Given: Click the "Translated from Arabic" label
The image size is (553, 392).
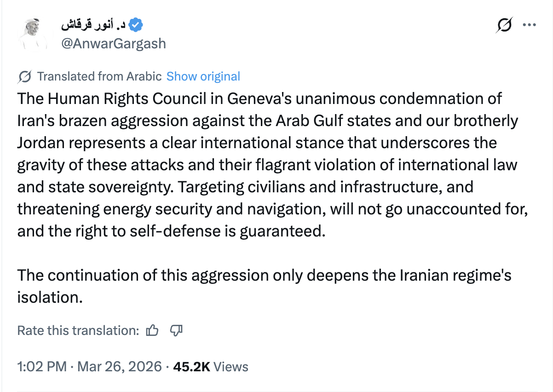Looking at the screenshot, I should point(99,76).
